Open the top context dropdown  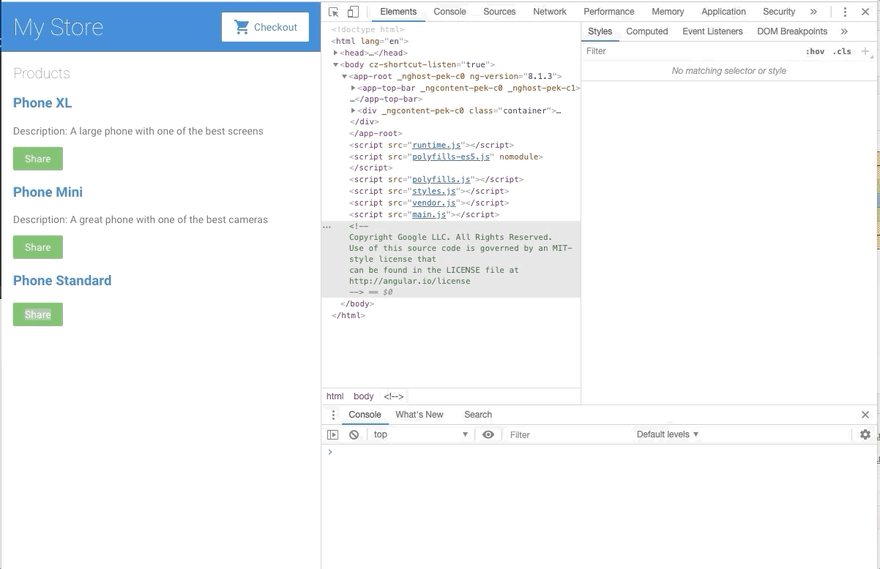(x=420, y=434)
